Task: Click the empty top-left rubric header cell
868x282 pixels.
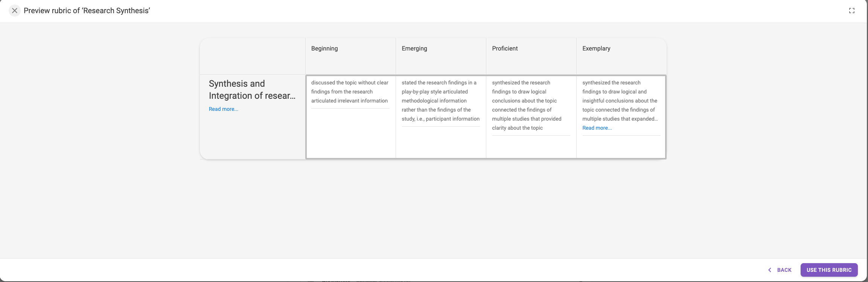Action: 253,56
